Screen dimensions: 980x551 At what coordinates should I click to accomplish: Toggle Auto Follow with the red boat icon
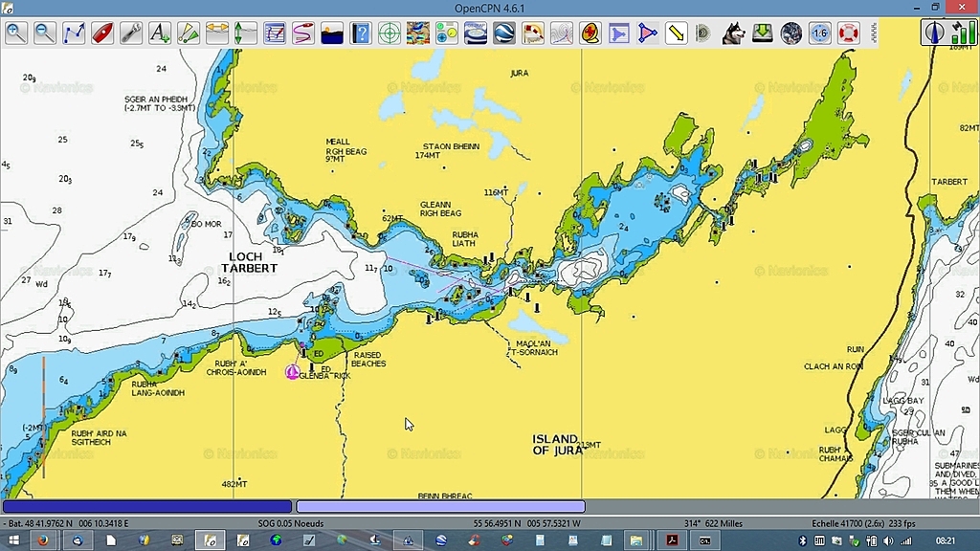[x=102, y=33]
